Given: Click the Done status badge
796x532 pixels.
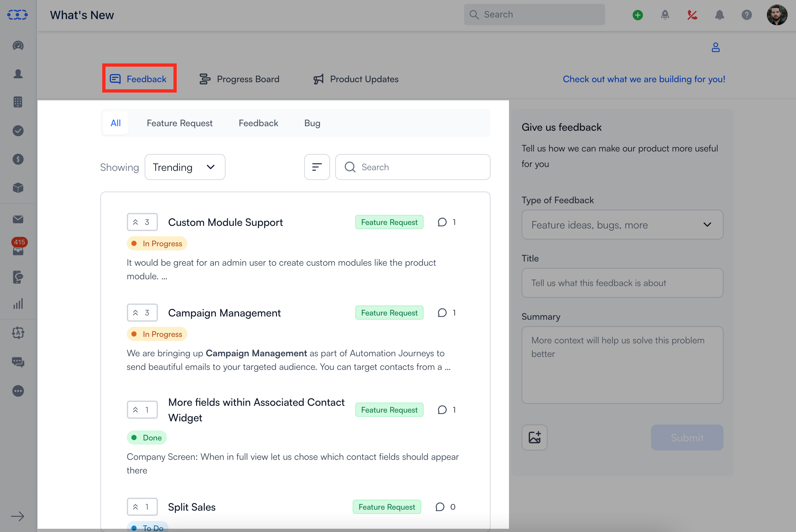Looking at the screenshot, I should coord(147,437).
